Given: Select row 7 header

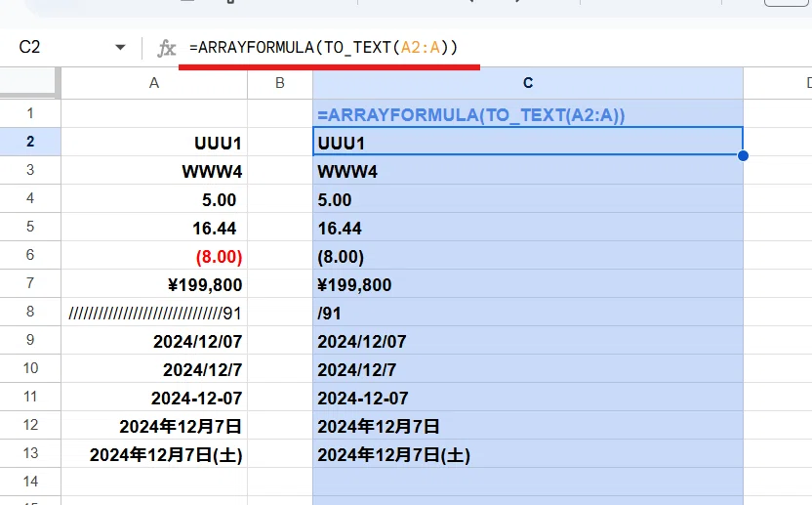Looking at the screenshot, I should coord(30,283).
